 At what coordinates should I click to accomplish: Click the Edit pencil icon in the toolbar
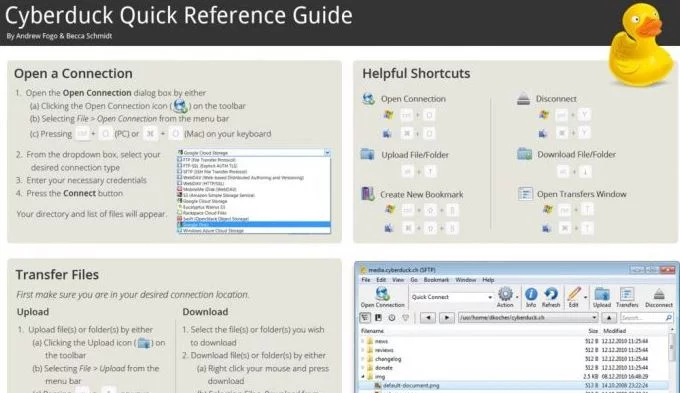574,294
